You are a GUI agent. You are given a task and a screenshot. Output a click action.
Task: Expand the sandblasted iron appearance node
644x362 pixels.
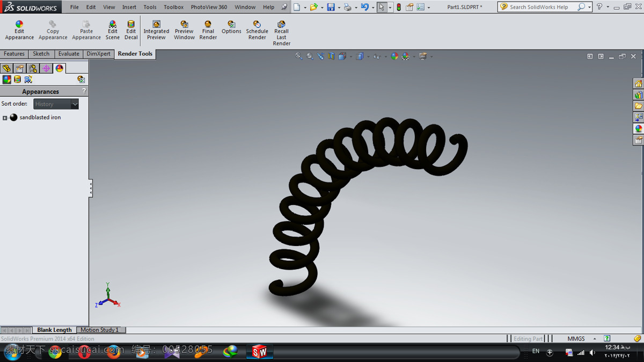[5, 118]
